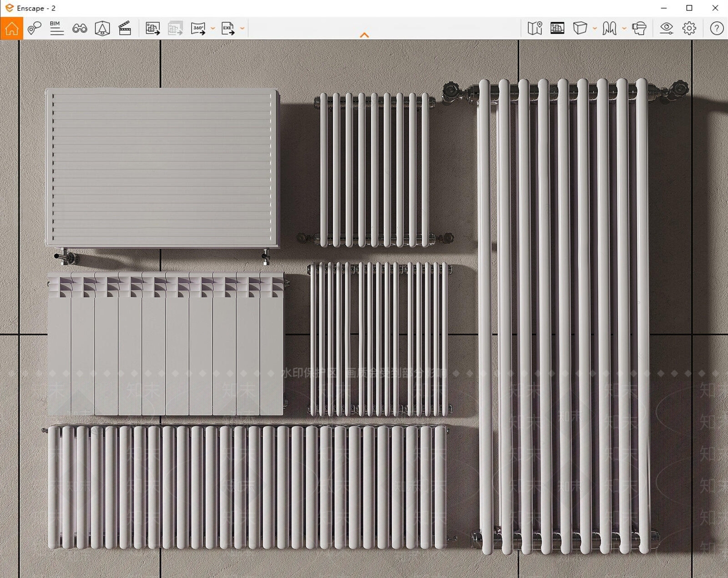Close the Enscape window
728x578 pixels.
(x=715, y=8)
